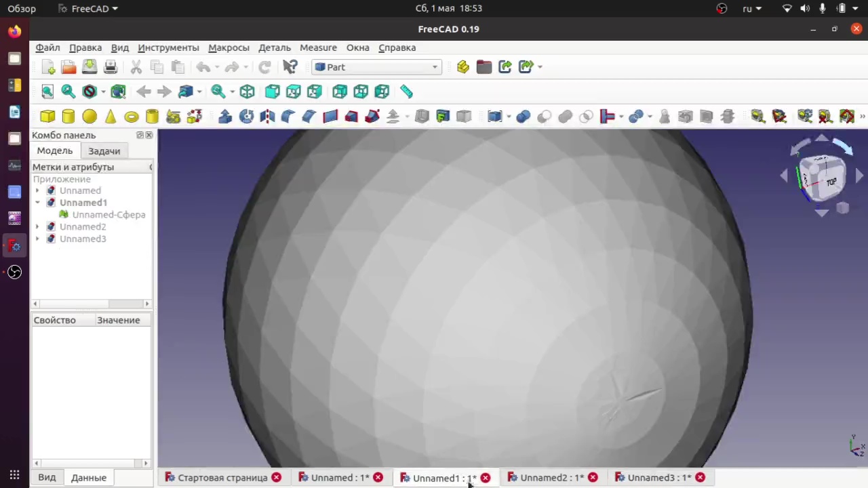Screen dimensions: 868x488
Task: Create a Box with the yellow cube icon
Action: click(47, 117)
